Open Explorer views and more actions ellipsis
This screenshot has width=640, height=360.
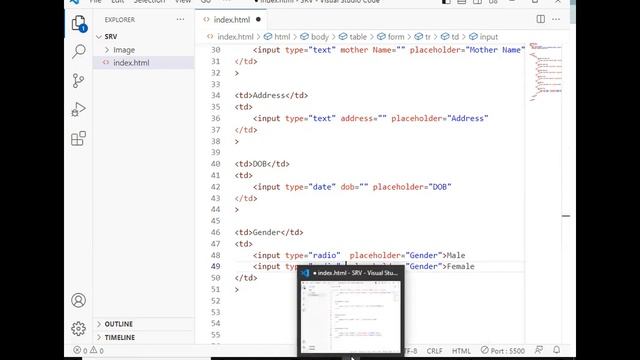(x=180, y=20)
